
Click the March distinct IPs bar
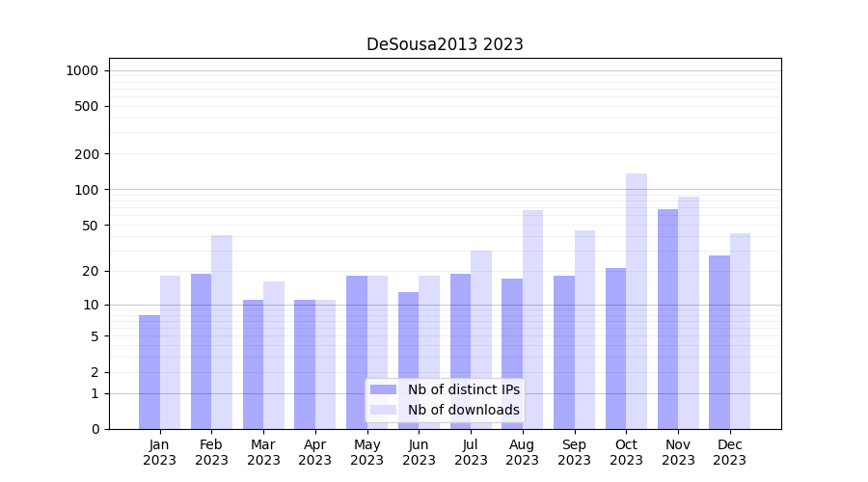coord(253,363)
